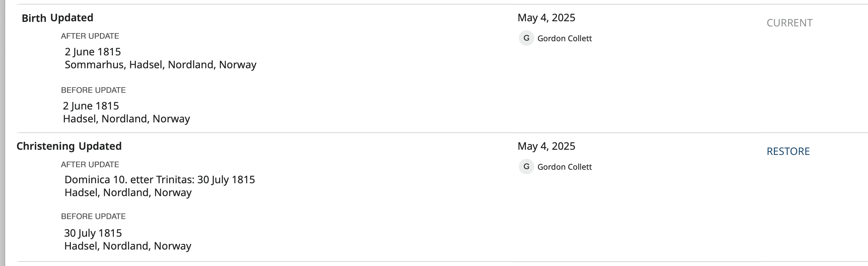Click the May 4, 2025 date for Christening Updated
The image size is (868, 266).
(546, 146)
